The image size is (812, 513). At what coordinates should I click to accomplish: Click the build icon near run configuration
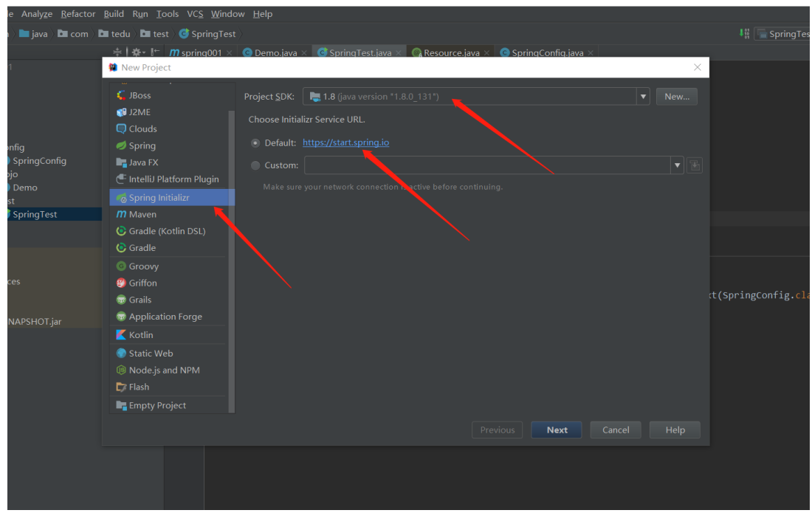[744, 34]
